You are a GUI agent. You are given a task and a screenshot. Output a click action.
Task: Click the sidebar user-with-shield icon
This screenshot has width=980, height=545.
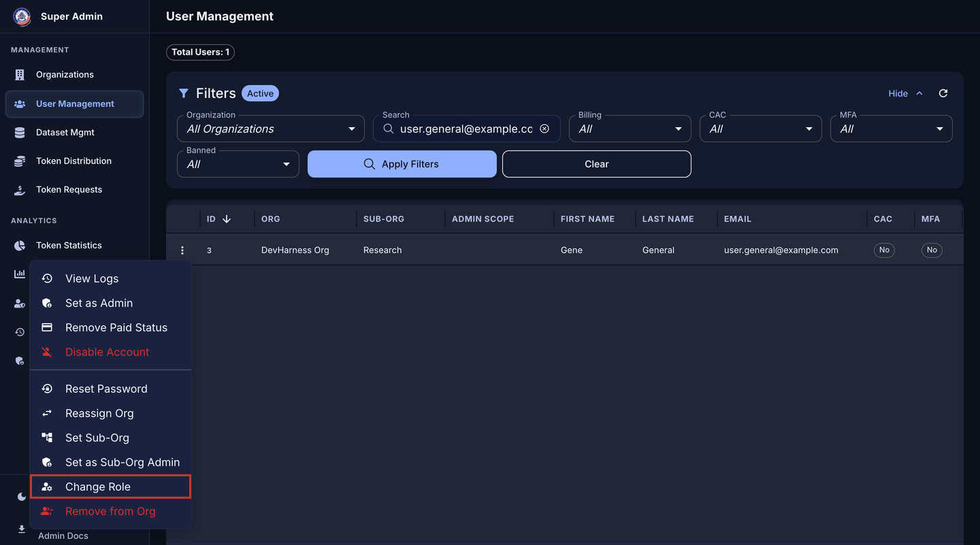[20, 303]
